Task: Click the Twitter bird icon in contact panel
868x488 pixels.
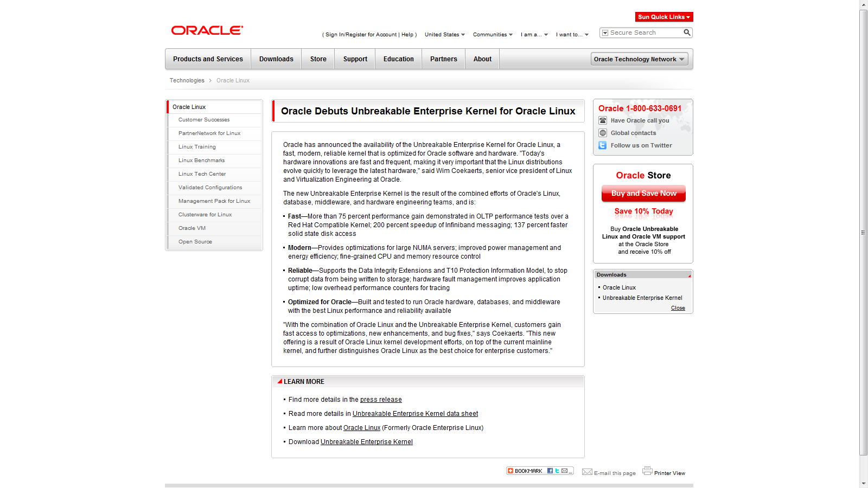Action: (602, 145)
